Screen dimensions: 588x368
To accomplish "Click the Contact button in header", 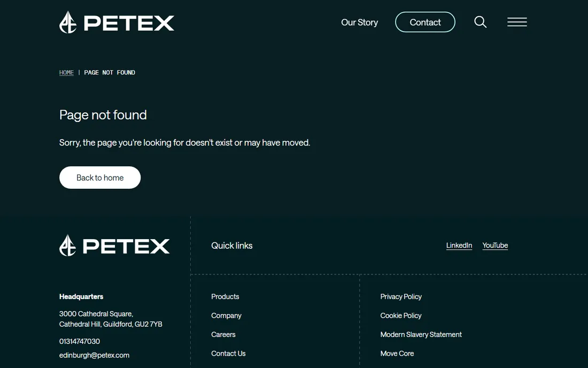I will pyautogui.click(x=425, y=22).
